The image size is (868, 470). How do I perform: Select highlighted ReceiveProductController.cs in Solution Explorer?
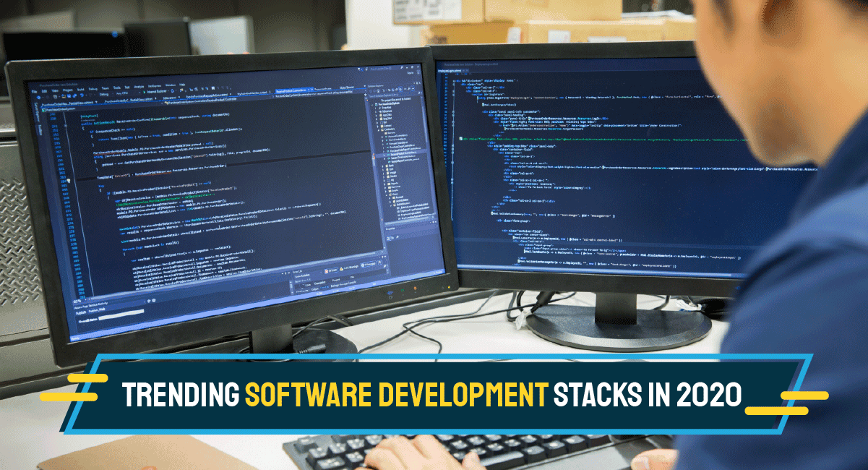point(401,153)
